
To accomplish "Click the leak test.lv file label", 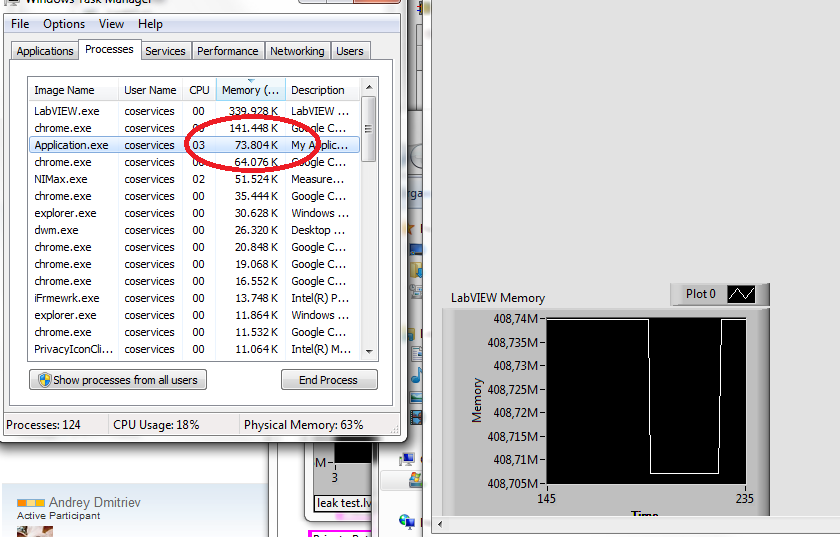I will [343, 503].
